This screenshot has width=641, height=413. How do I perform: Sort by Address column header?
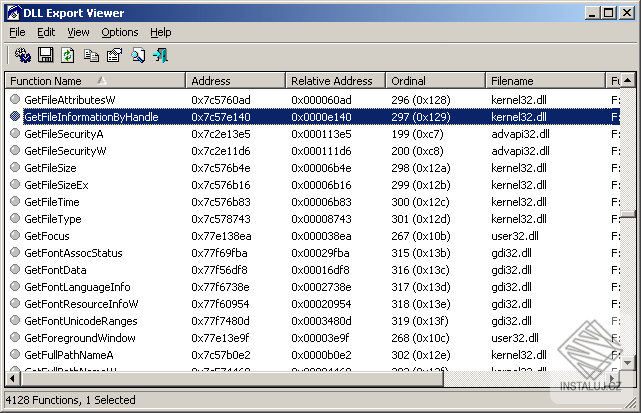pos(235,81)
